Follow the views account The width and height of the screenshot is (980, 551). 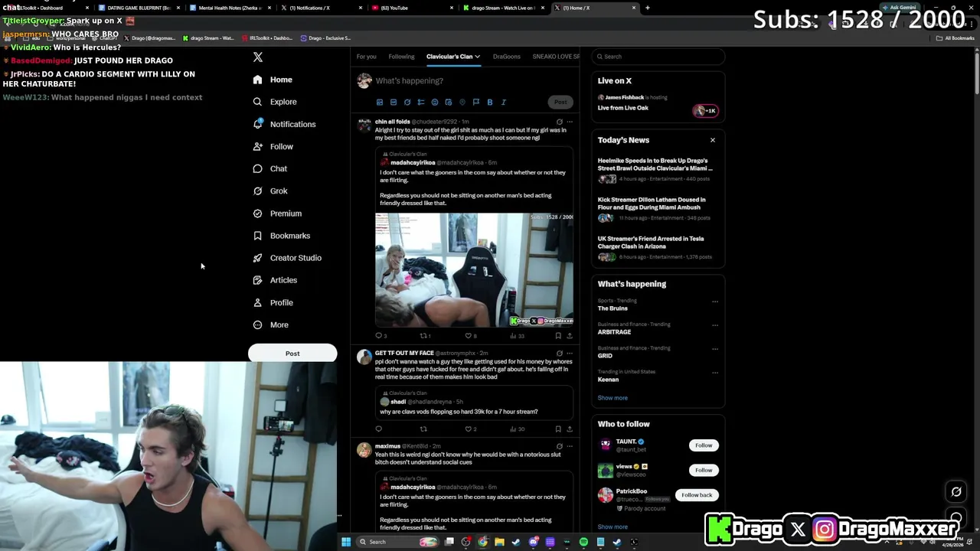pyautogui.click(x=704, y=470)
